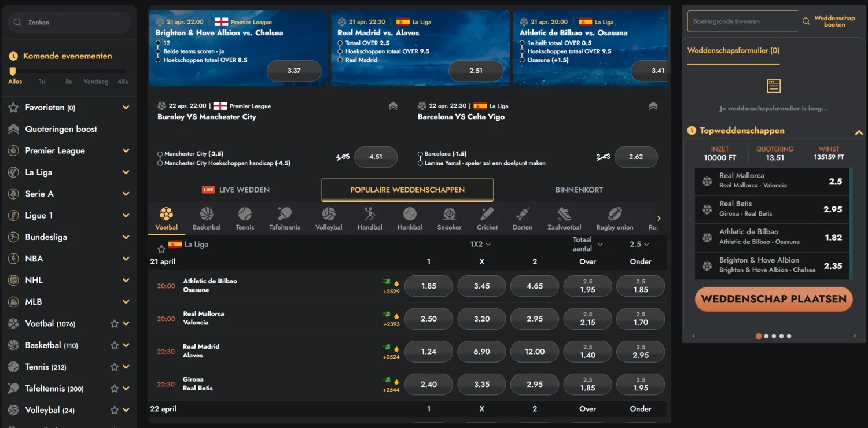Click the boost icon on Barcelona card
868x428 pixels.
653,106
